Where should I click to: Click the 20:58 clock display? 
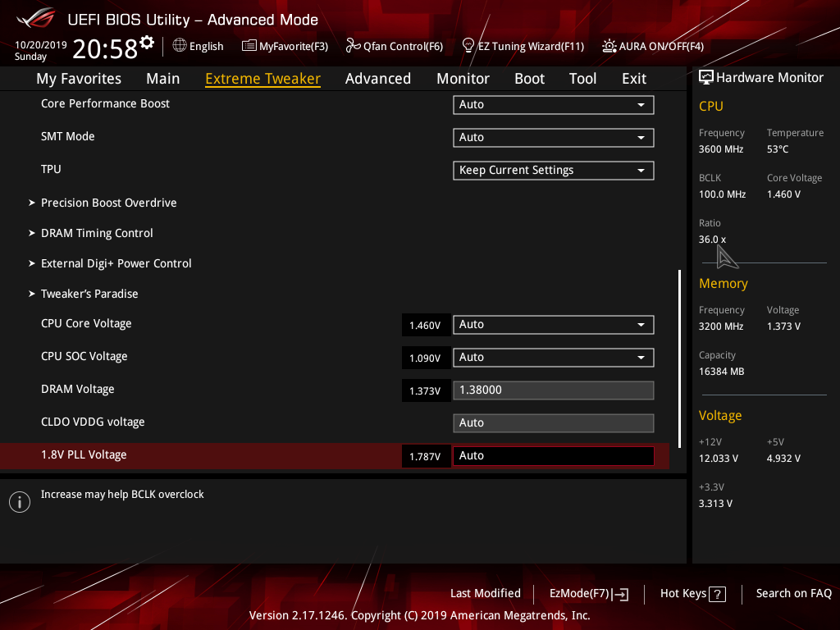[105, 48]
